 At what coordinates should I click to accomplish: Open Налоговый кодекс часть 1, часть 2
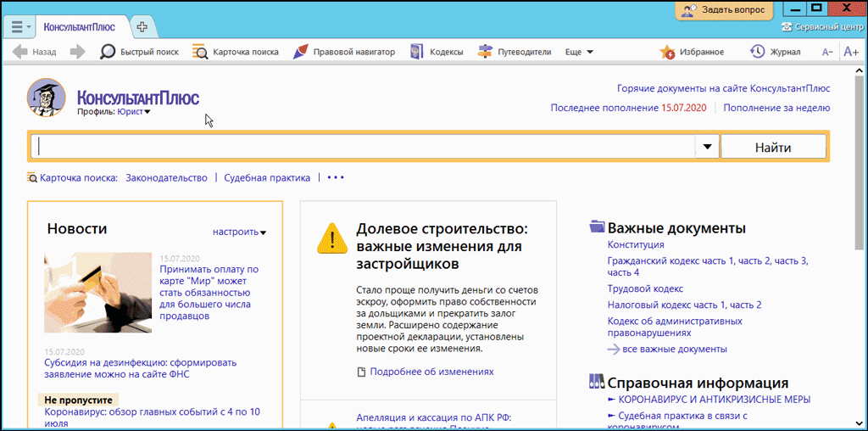[x=685, y=305]
